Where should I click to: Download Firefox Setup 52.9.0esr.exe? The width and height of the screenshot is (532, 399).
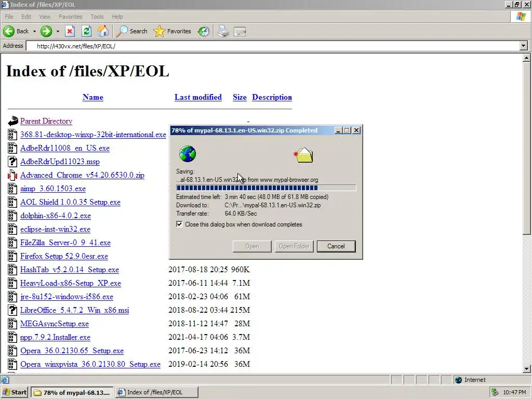point(64,256)
